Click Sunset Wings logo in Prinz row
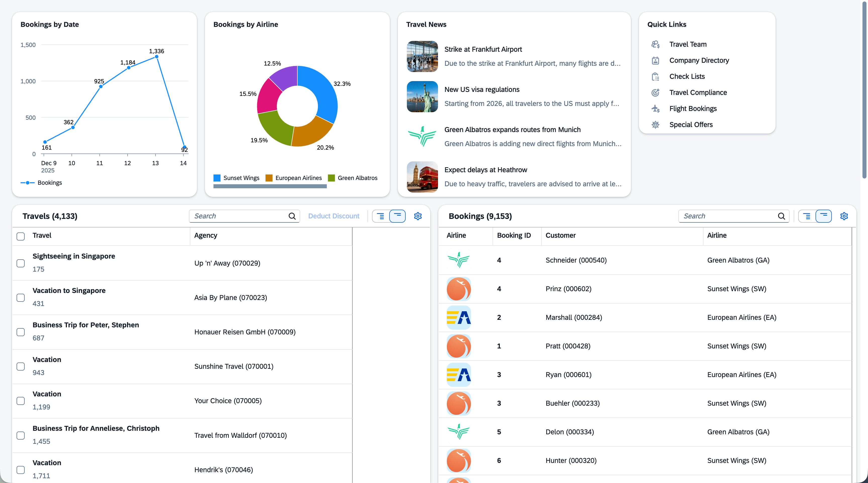The image size is (868, 483). 459,289
